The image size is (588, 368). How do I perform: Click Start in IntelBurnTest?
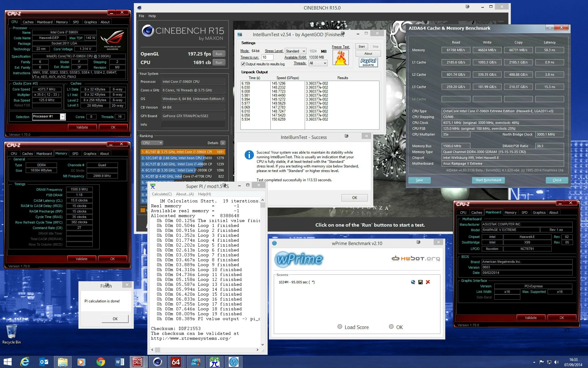(x=362, y=47)
